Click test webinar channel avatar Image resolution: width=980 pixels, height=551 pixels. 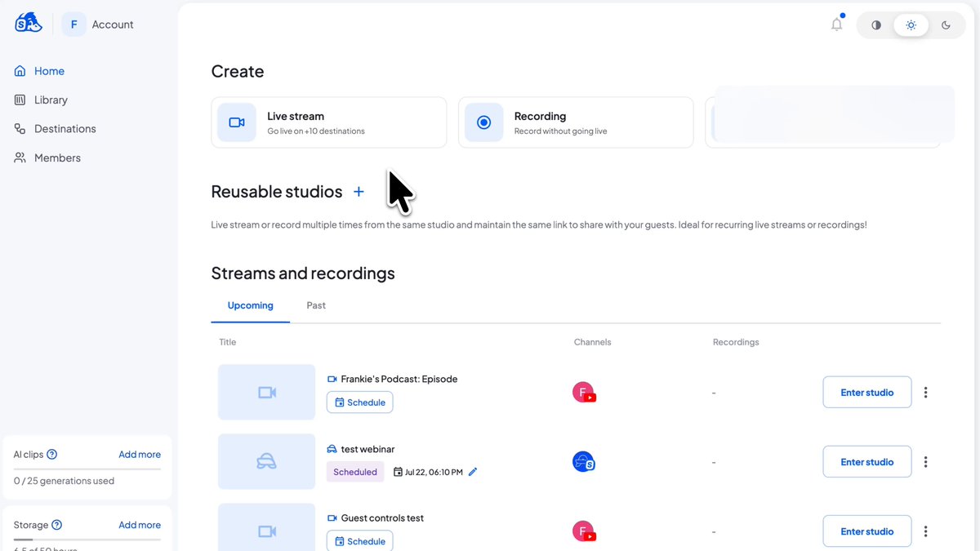(x=584, y=462)
